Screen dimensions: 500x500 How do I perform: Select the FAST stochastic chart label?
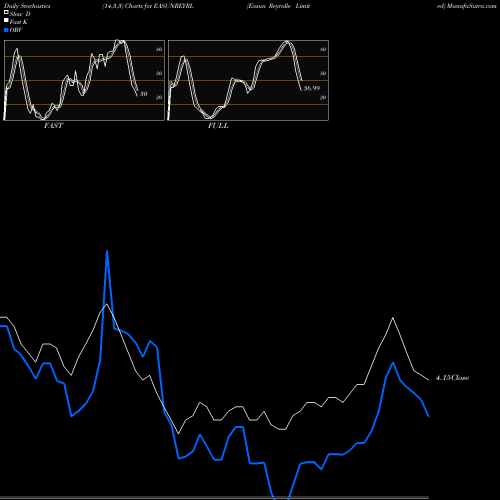point(53,125)
